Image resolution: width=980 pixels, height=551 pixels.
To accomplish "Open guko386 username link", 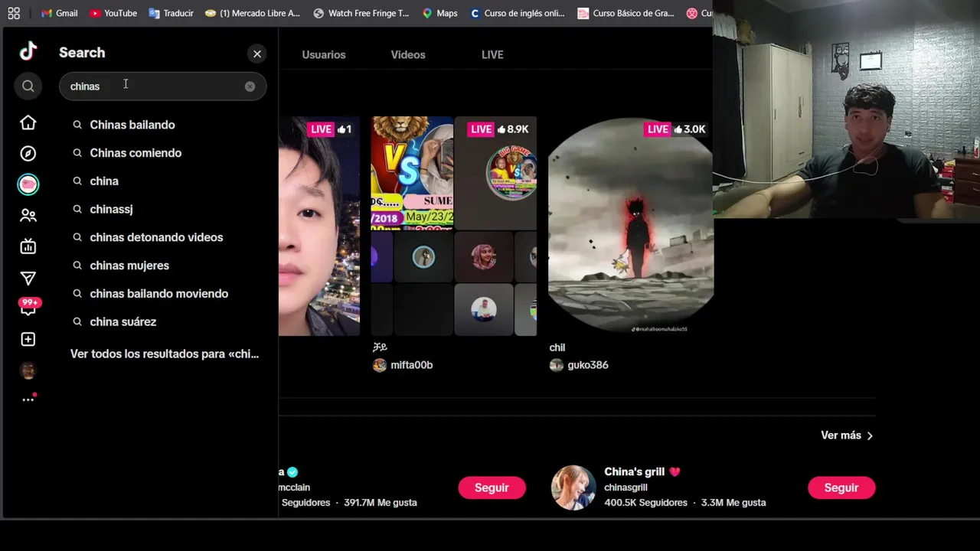I will [588, 365].
